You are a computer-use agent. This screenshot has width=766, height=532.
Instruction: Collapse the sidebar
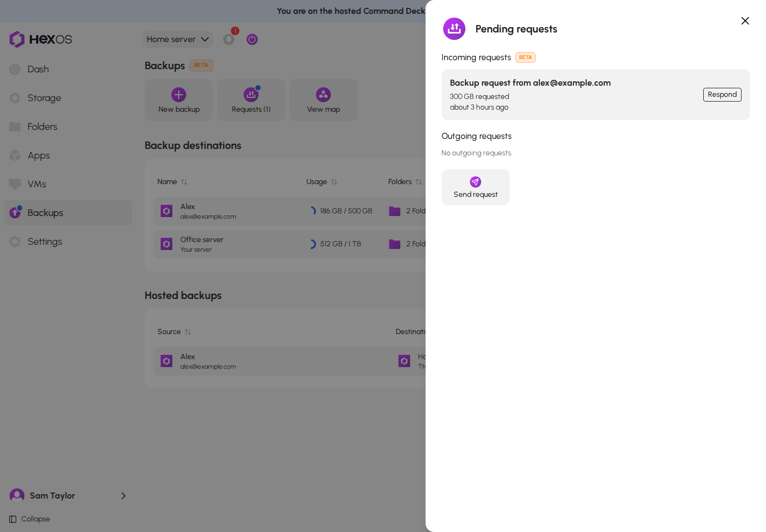[x=30, y=519]
